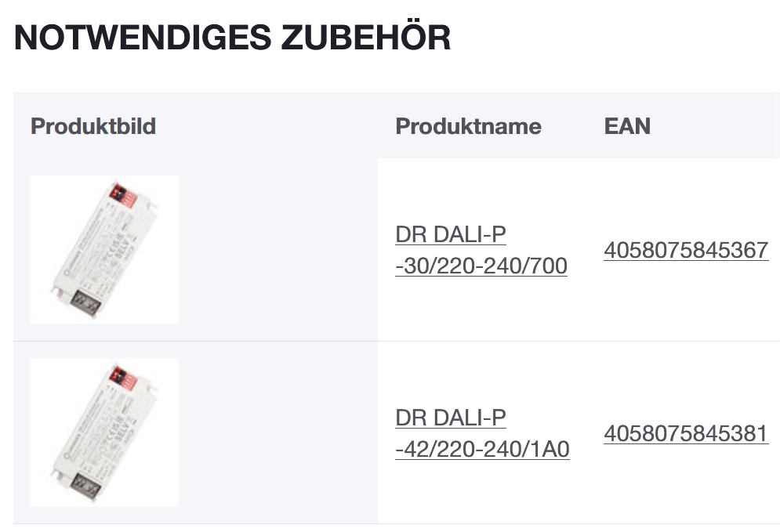
Task: Open the second DR DALI-P driver product image
Action: 104,432
